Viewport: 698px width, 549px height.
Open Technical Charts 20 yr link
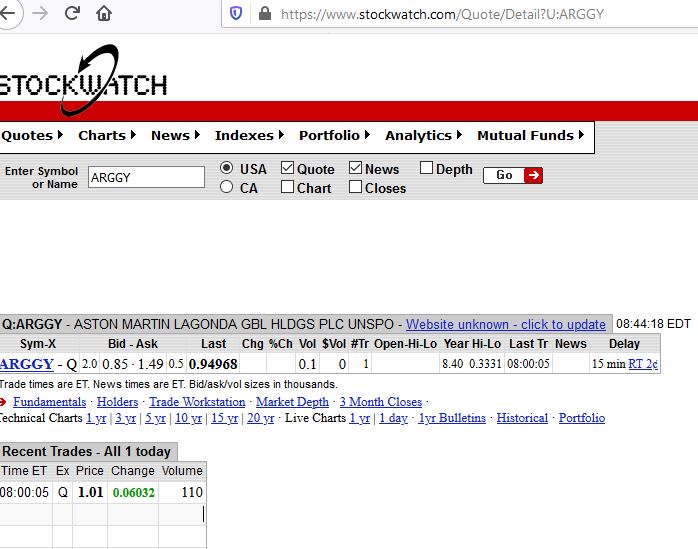click(x=260, y=418)
